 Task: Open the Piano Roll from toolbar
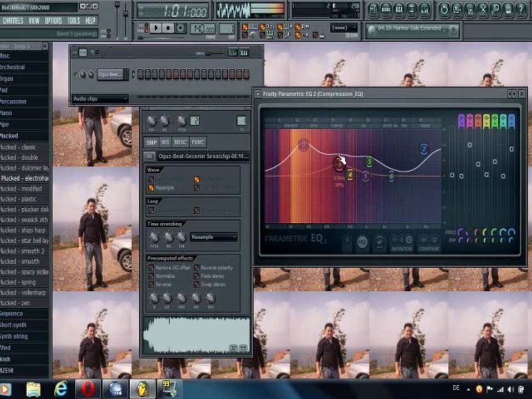click(x=398, y=9)
